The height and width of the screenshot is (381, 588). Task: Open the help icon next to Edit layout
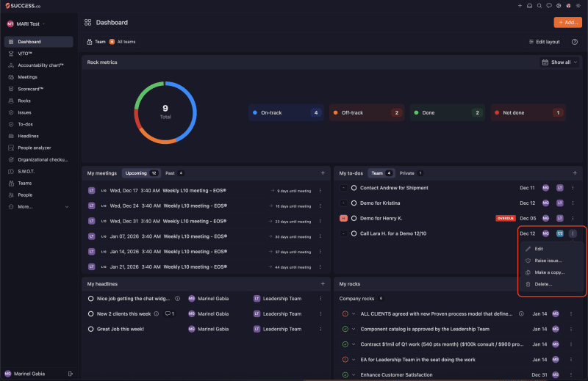click(x=575, y=42)
